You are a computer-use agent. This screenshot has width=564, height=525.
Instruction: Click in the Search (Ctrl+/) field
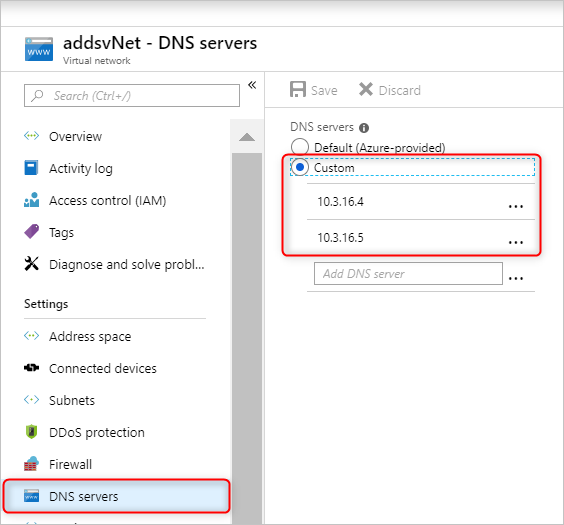coord(132,96)
